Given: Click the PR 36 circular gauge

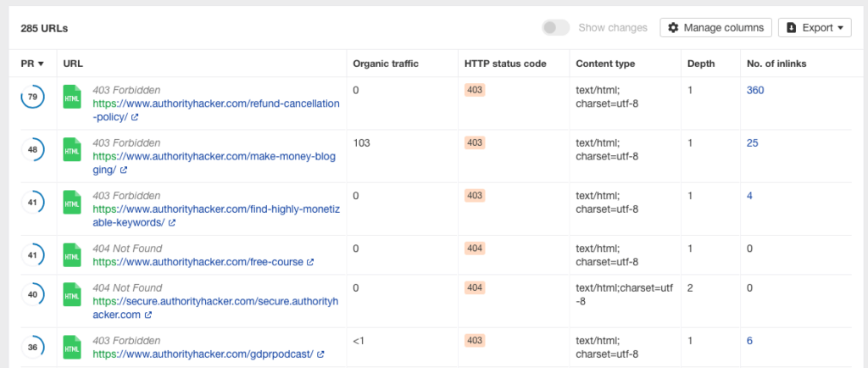Looking at the screenshot, I should coord(33,347).
